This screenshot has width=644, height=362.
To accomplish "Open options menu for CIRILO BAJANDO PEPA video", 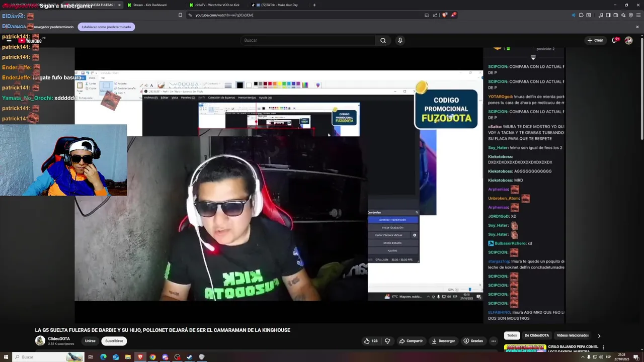I will click(603, 347).
